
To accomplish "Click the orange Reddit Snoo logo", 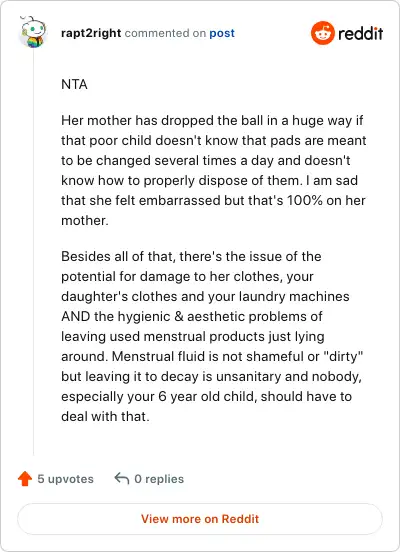I will (x=322, y=33).
